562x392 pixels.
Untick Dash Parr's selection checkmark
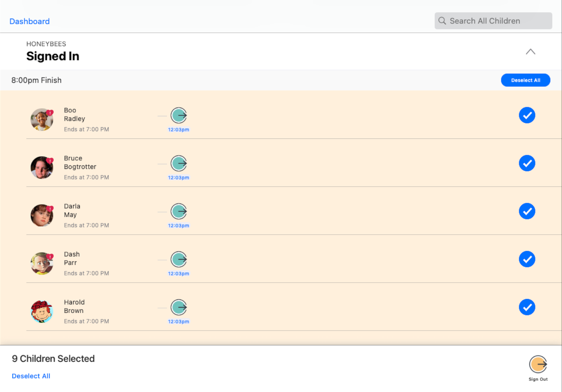coord(527,259)
